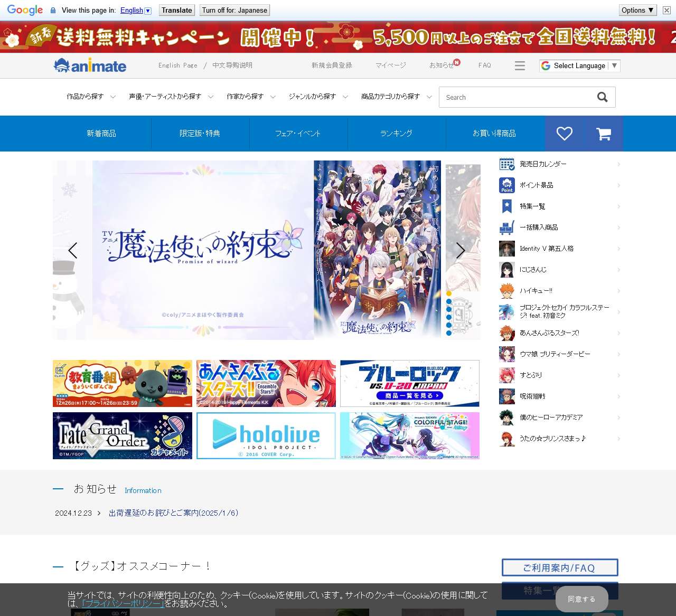This screenshot has width=676, height=616.
Task: Expand 商品カテゴリから探す dropdown
Action: [x=397, y=97]
